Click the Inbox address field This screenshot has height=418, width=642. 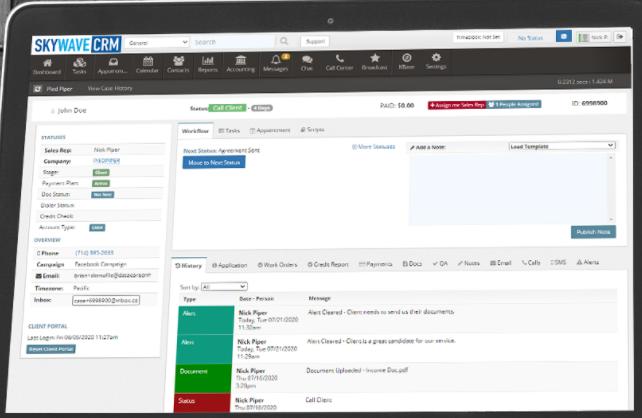pyautogui.click(x=106, y=300)
